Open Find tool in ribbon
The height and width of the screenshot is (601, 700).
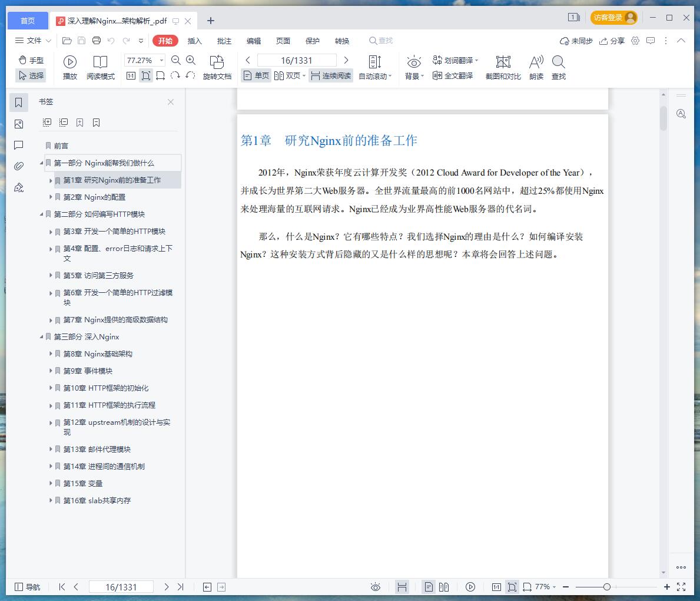coord(559,68)
